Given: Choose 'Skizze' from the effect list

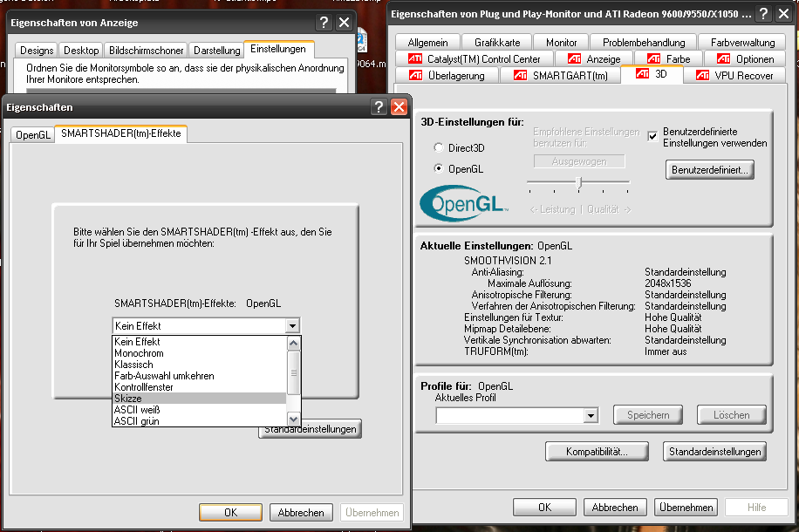Looking at the screenshot, I should pos(199,398).
